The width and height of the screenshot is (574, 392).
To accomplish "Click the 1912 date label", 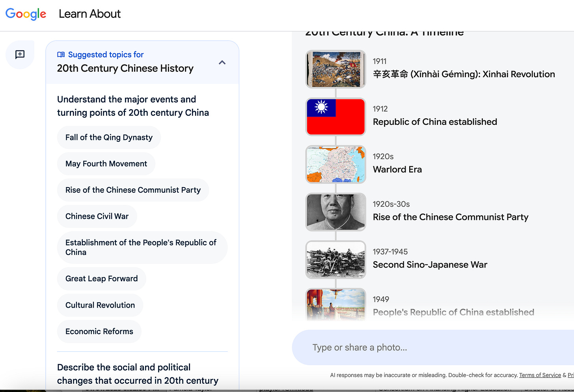I will coord(380,109).
